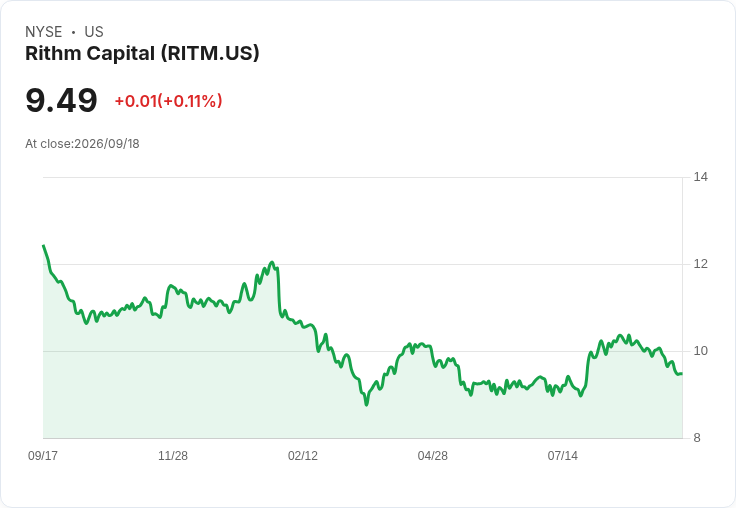Click the chart line's end point near 9.49
This screenshot has width=736, height=508.
682,374
